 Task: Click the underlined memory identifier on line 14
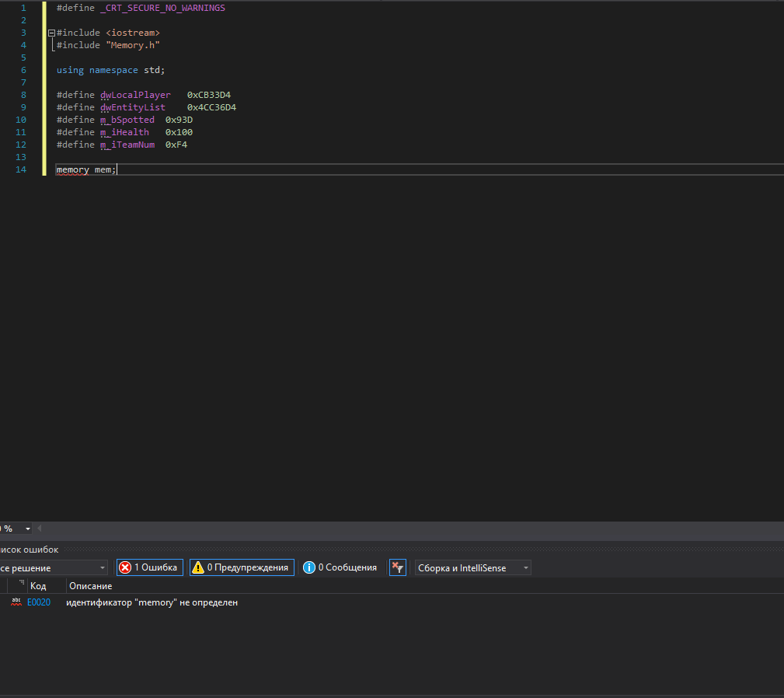click(x=72, y=169)
